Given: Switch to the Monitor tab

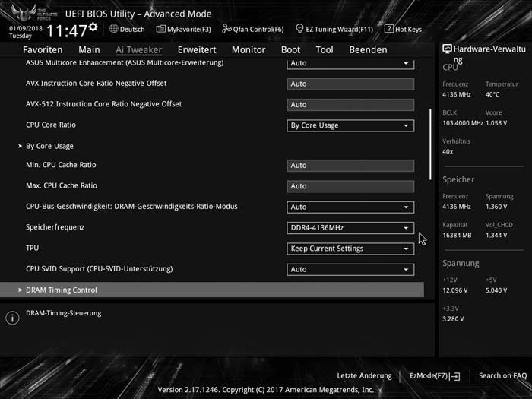Looking at the screenshot, I should tap(249, 50).
